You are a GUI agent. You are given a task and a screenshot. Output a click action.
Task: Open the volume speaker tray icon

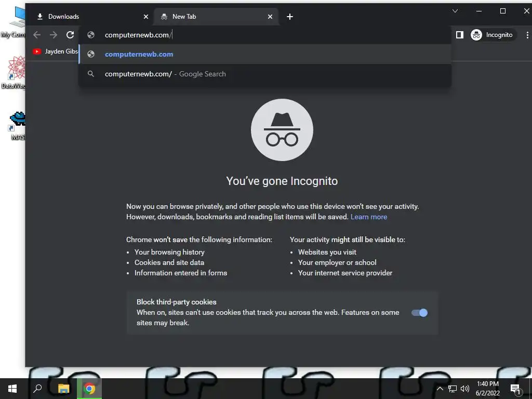465,389
